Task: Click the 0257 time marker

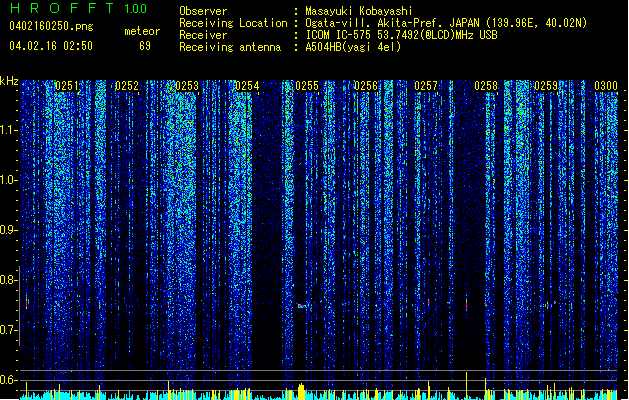Action: click(426, 86)
